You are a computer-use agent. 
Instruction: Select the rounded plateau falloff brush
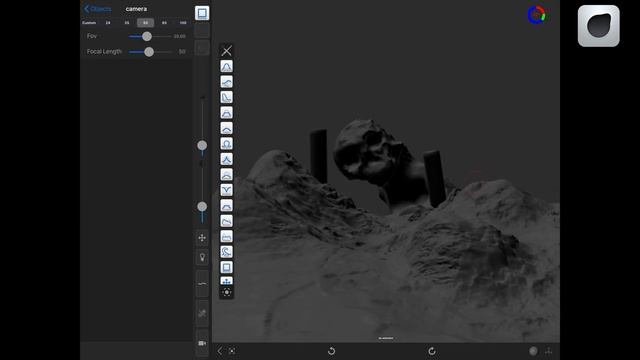[x=227, y=205]
